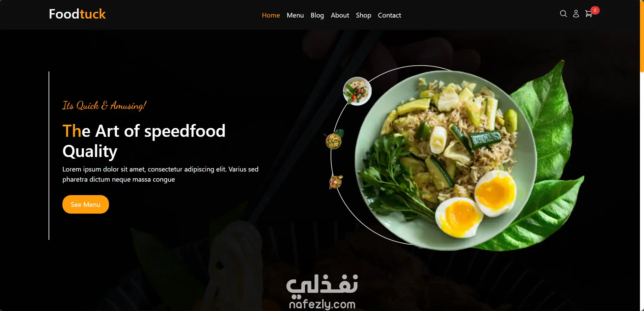The width and height of the screenshot is (644, 311).
Task: Click the red cart count badge
Action: [x=595, y=10]
